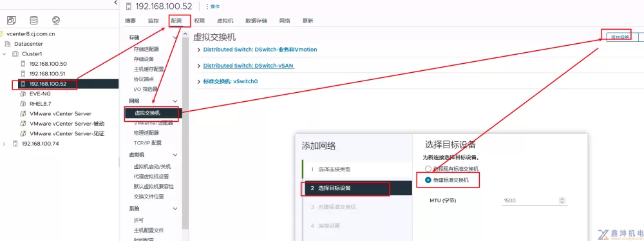Open the 操作 actions menu
Screen dimensions: 644x241
213,6
